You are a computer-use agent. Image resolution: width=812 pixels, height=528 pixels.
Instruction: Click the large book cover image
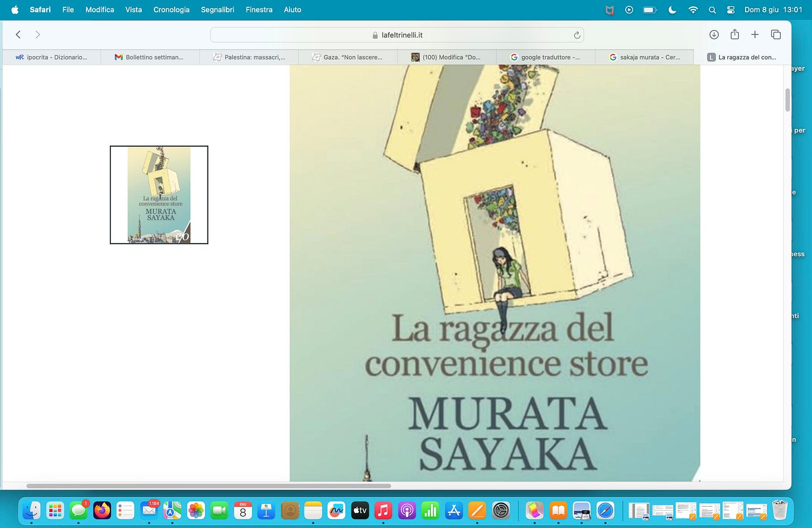[x=495, y=273]
